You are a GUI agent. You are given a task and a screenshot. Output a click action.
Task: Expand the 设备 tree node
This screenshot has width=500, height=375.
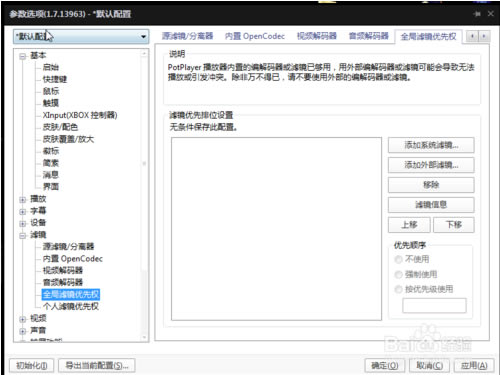22,223
